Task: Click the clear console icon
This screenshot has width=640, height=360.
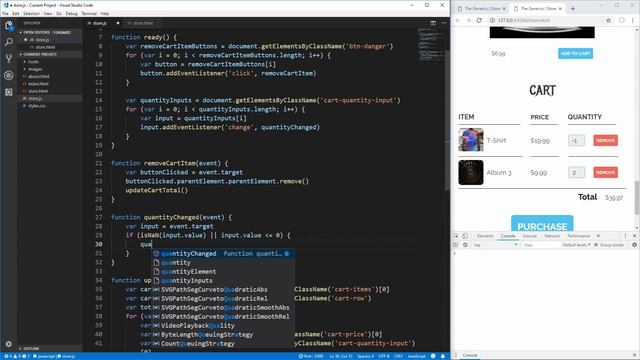Action: (465, 245)
